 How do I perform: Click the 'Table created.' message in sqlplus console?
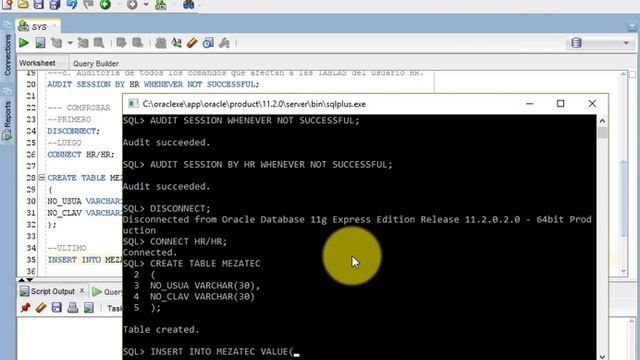(161, 329)
